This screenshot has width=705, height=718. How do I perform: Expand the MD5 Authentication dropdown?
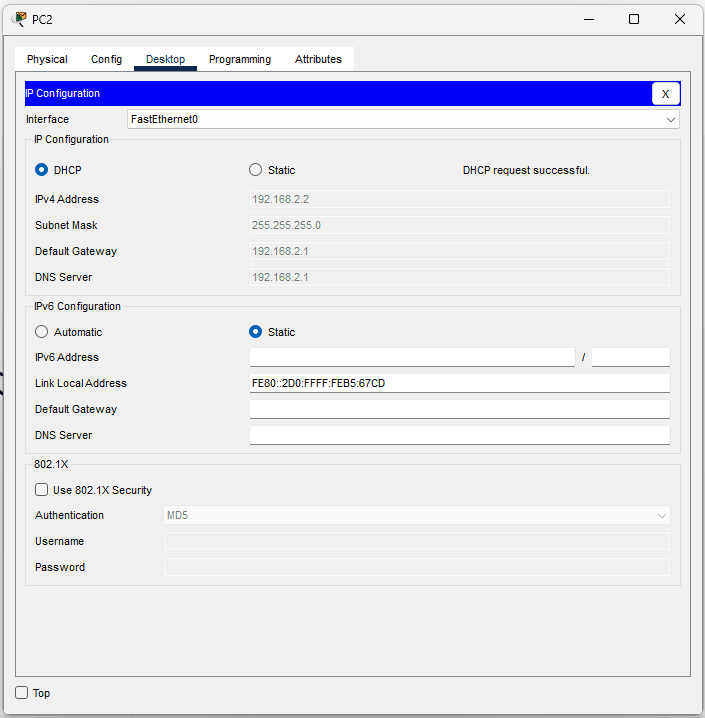pyautogui.click(x=416, y=515)
